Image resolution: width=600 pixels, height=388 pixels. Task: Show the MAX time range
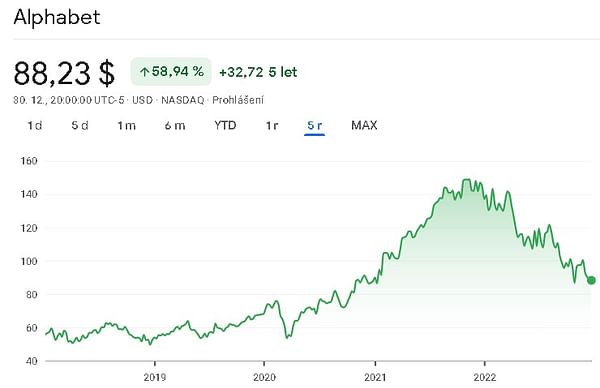pos(364,126)
